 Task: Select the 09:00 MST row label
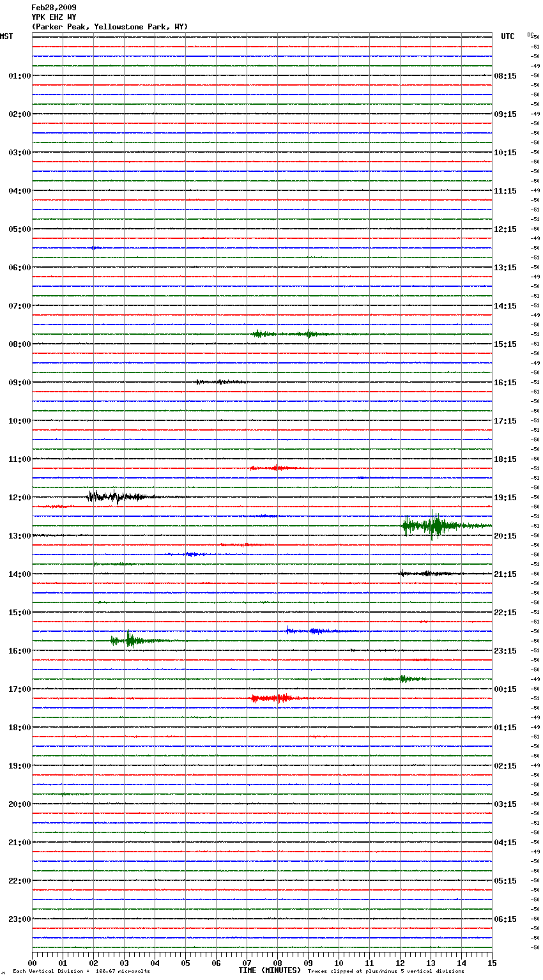pos(20,383)
